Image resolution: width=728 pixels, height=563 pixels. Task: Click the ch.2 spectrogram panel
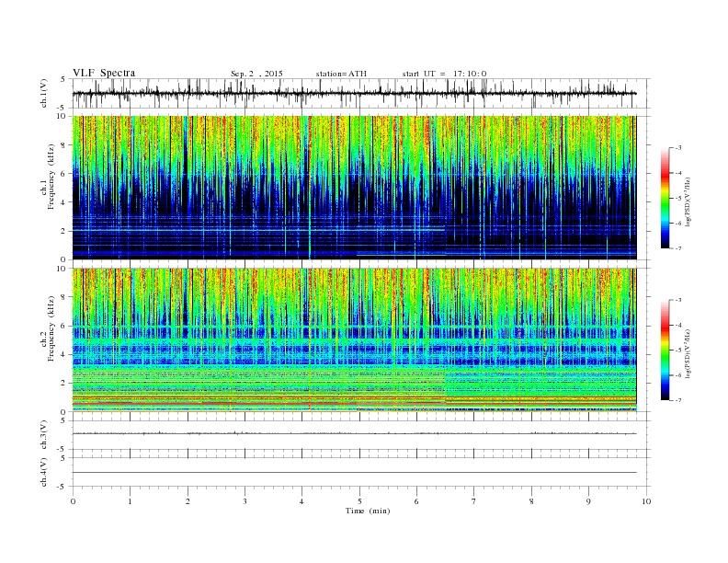pyautogui.click(x=354, y=340)
